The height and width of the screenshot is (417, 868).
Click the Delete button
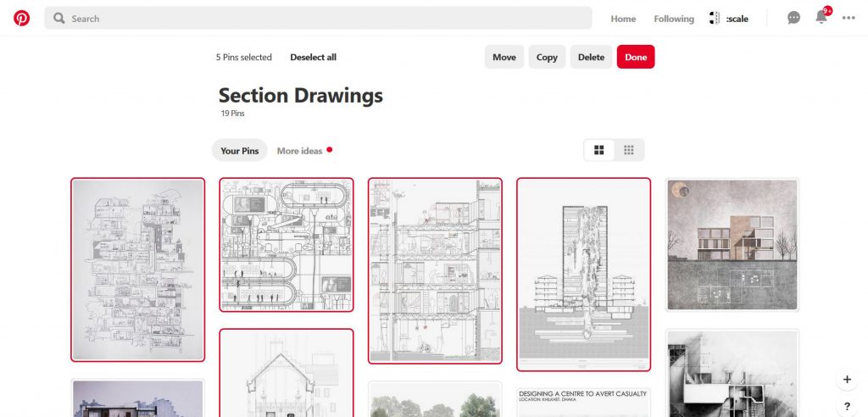point(591,57)
